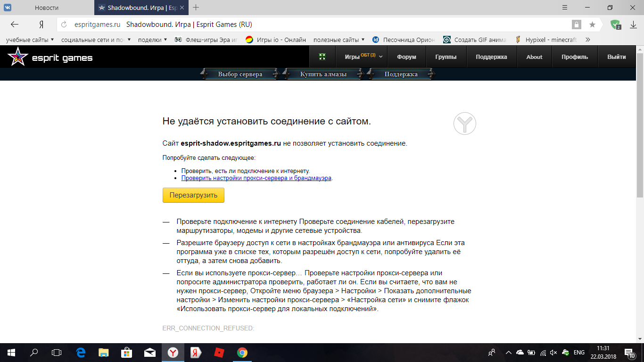This screenshot has height=362, width=644.
Task: Open the proxy and firewall settings link
Action: (256, 178)
